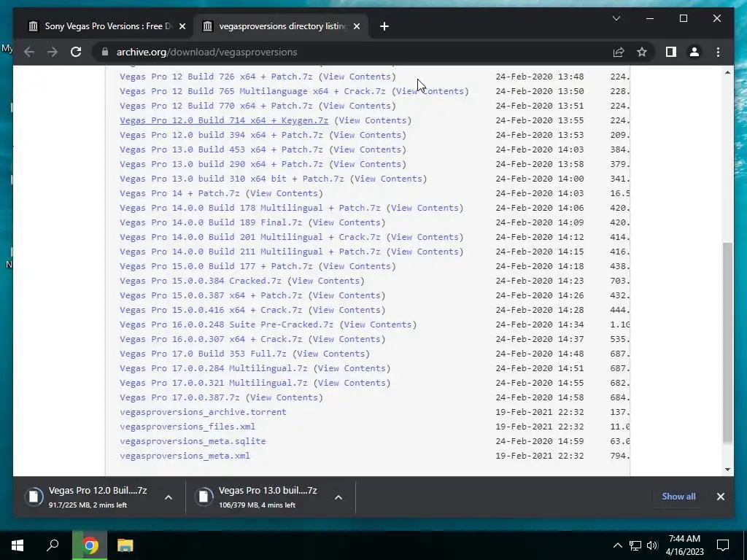Click Chrome icon in taskbar
Image resolution: width=747 pixels, height=560 pixels.
tap(90, 545)
